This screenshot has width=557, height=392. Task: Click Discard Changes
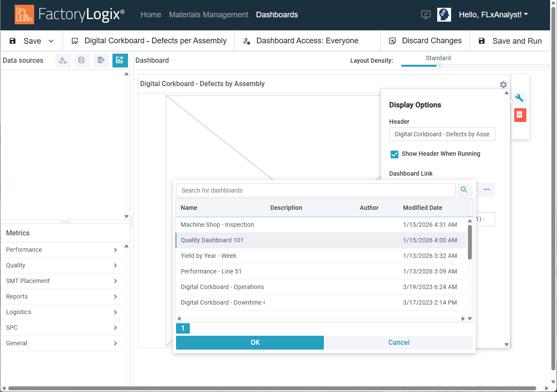[431, 41]
